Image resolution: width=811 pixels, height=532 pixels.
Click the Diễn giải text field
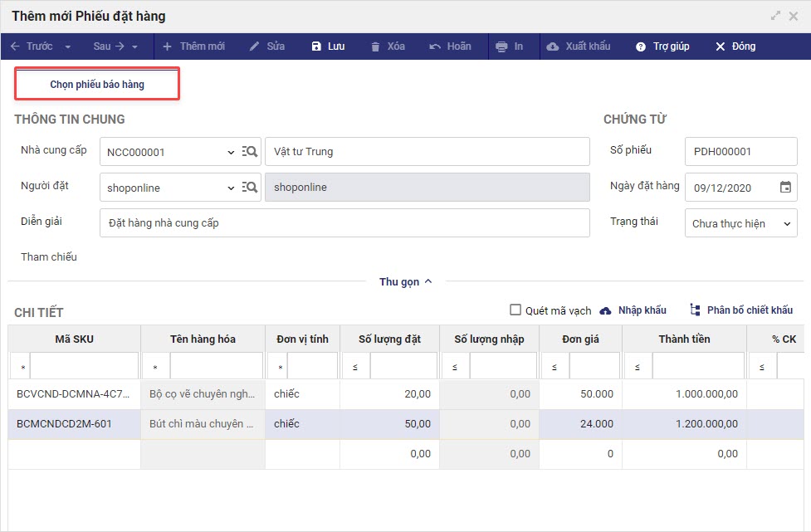(x=344, y=222)
